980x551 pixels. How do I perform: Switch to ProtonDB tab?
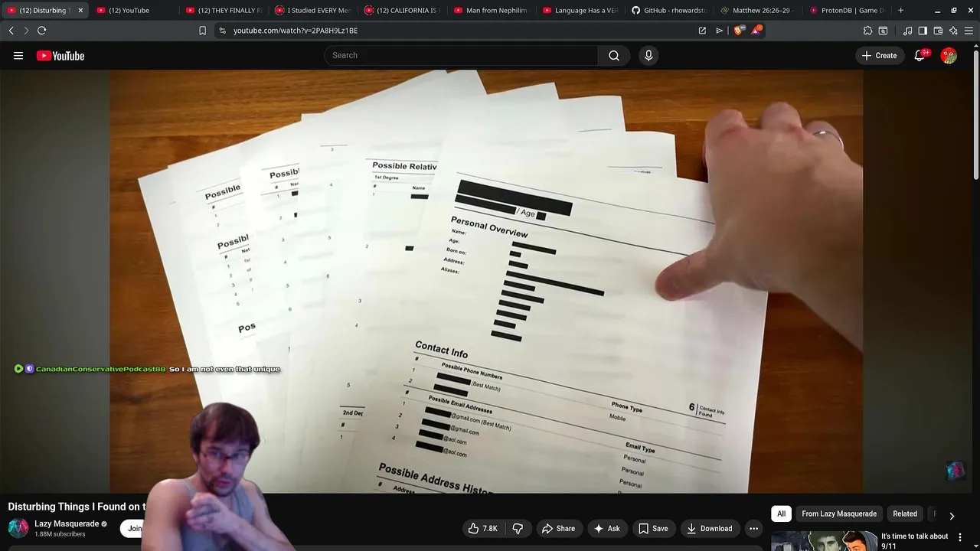pyautogui.click(x=848, y=11)
